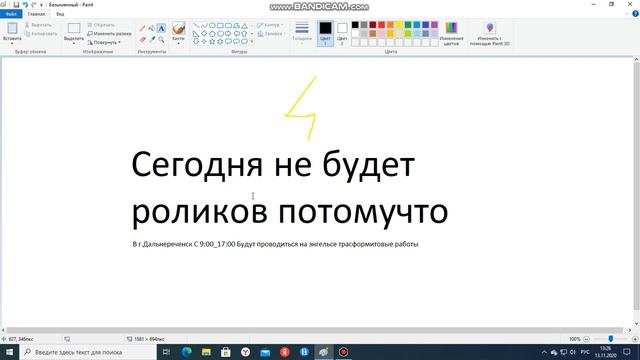Choose the right triangle shape
Image resolution: width=640 pixels, height=360 pixels.
coord(196,33)
